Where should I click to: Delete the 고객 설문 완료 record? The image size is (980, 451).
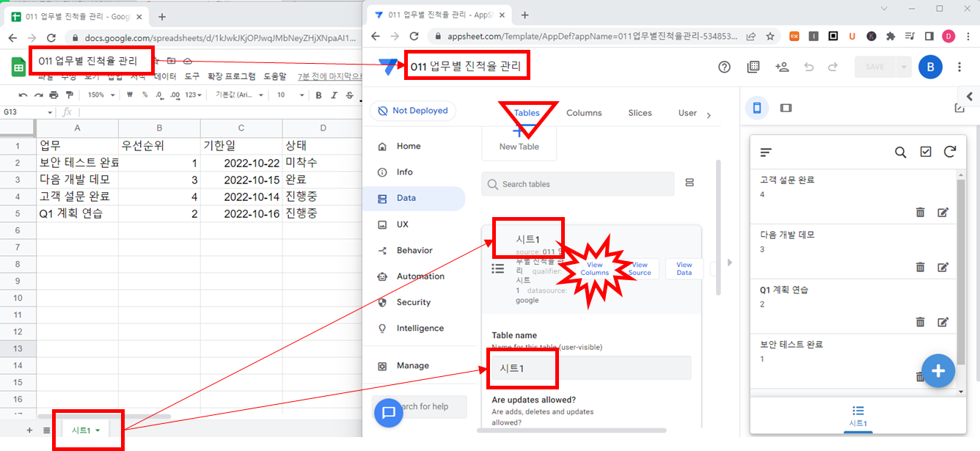(x=921, y=212)
